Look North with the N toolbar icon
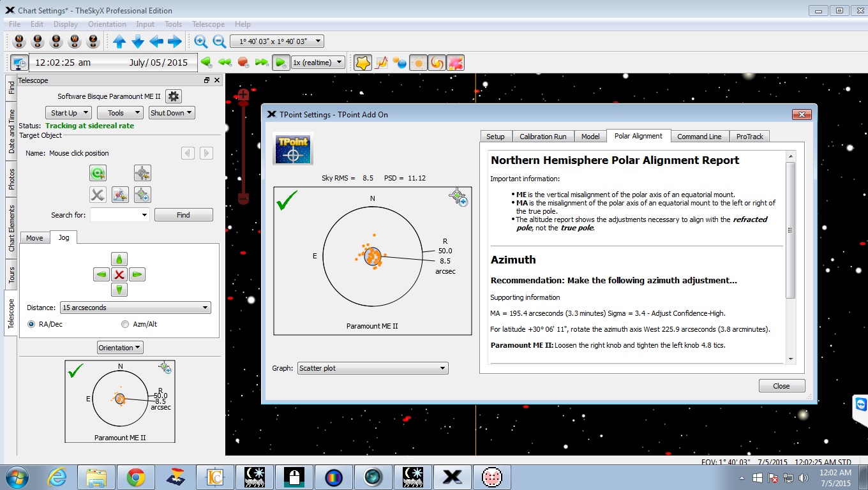868x490 pixels. coord(19,41)
